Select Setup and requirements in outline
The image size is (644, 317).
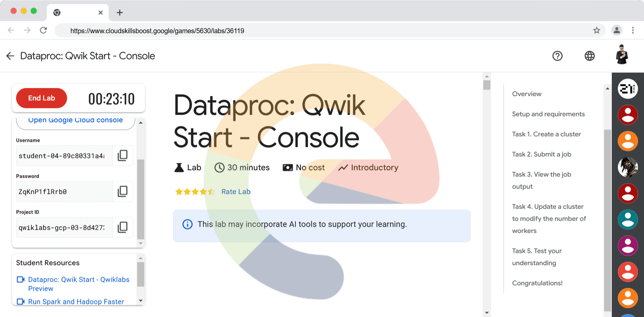(x=548, y=114)
